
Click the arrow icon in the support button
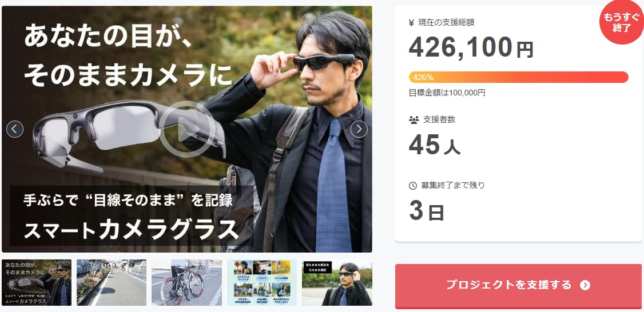pyautogui.click(x=585, y=285)
